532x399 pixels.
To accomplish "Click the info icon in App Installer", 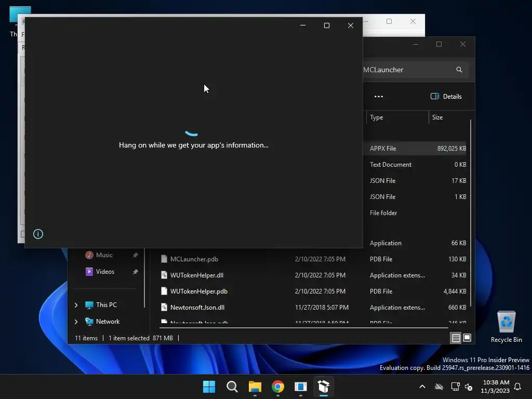I will (38, 234).
